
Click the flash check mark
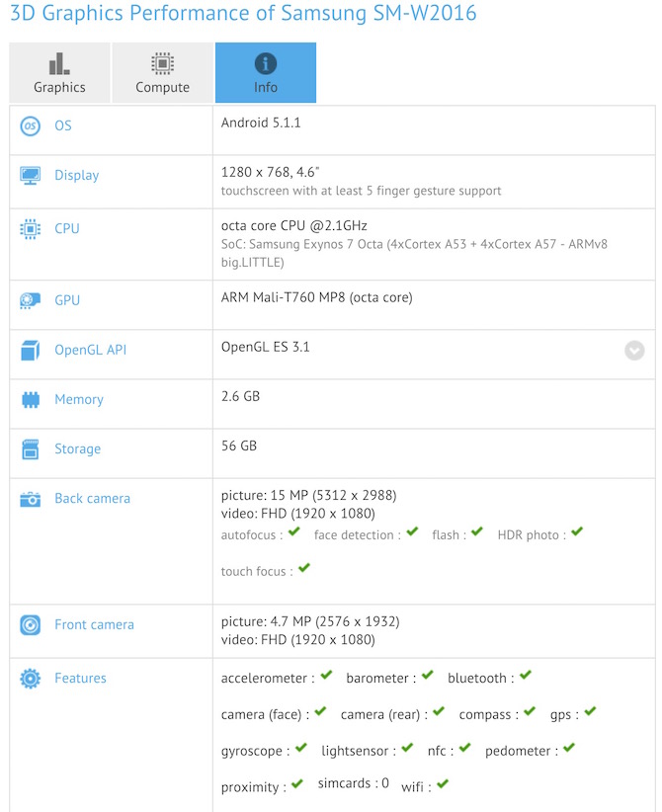point(477,531)
